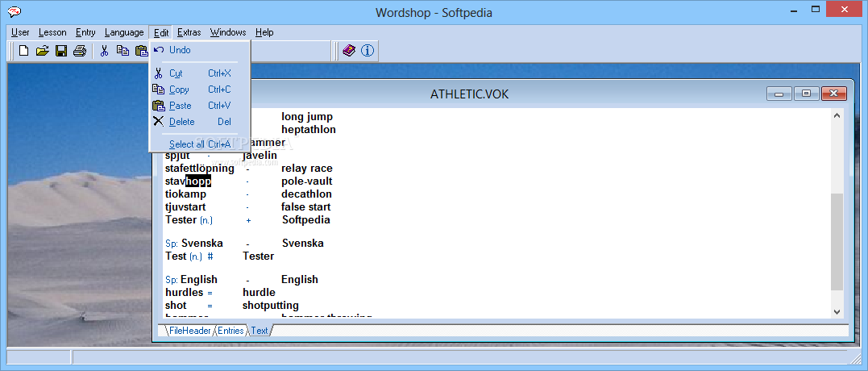Click the translation 'heptathlon'
The height and width of the screenshot is (371, 868).
click(x=309, y=130)
